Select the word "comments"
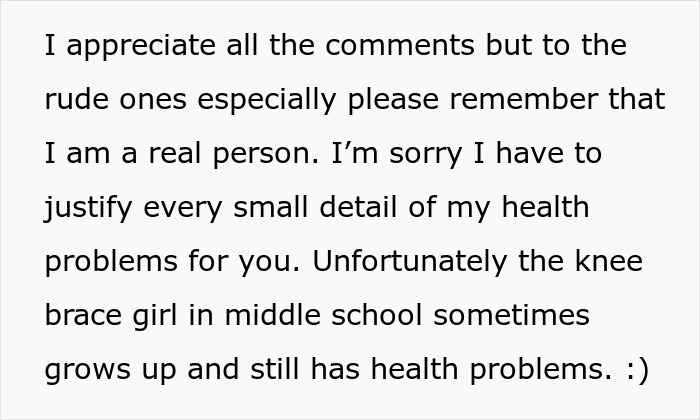Screen dimensions: 700x420 point(400,45)
